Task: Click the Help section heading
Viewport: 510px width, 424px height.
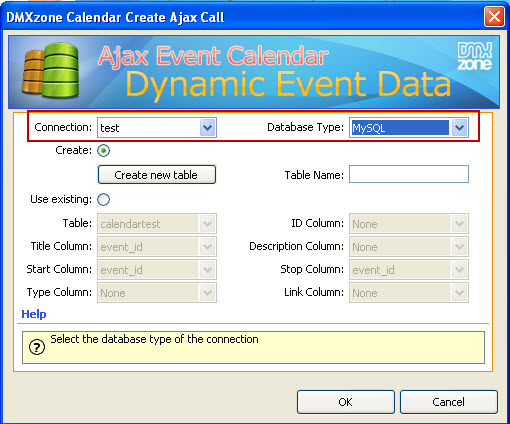Action: click(34, 314)
